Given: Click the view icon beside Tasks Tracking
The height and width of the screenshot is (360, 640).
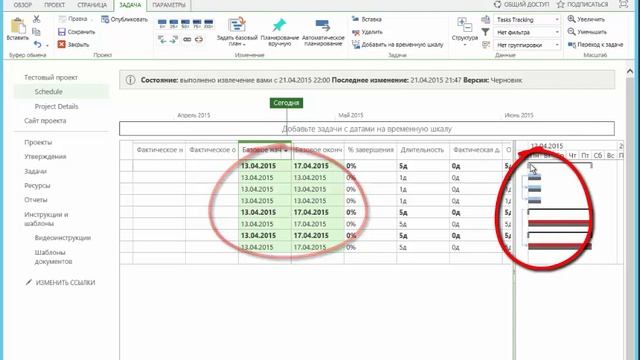Looking at the screenshot, I should 485,19.
